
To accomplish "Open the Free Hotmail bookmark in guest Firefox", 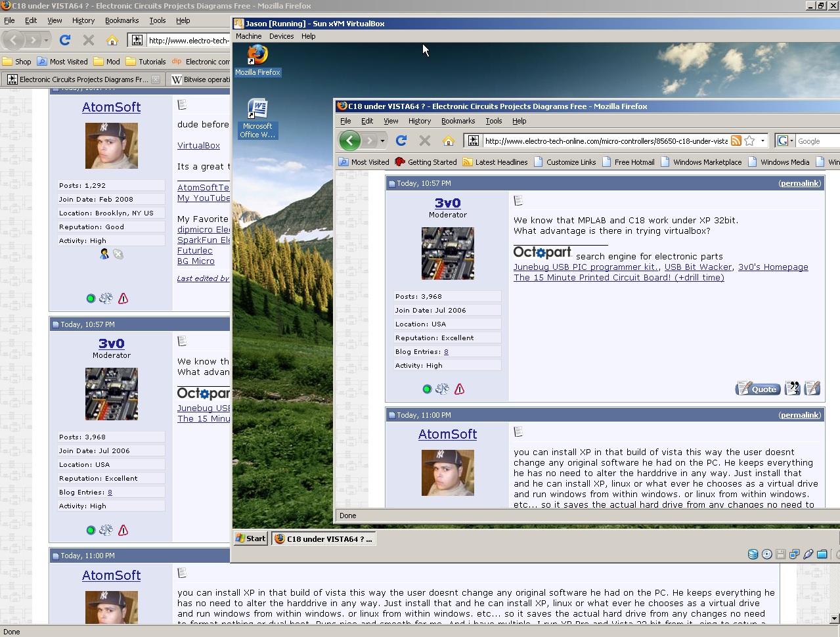I will [629, 162].
